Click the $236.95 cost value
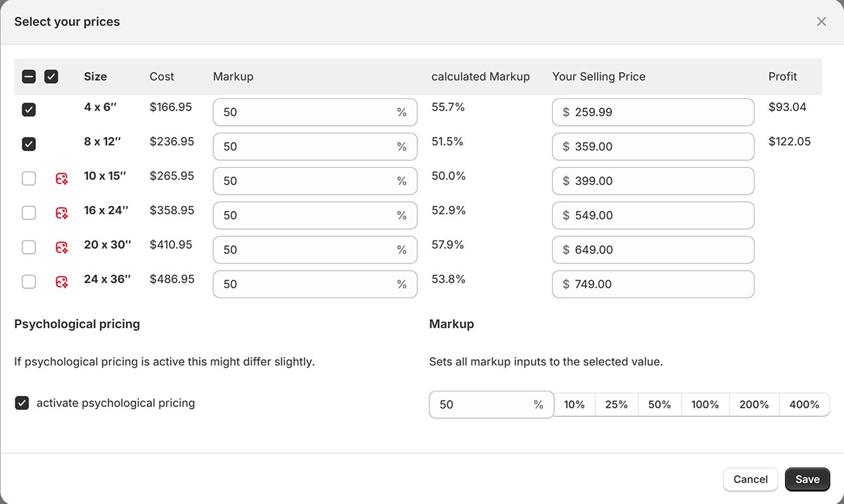The image size is (844, 504). tap(172, 142)
